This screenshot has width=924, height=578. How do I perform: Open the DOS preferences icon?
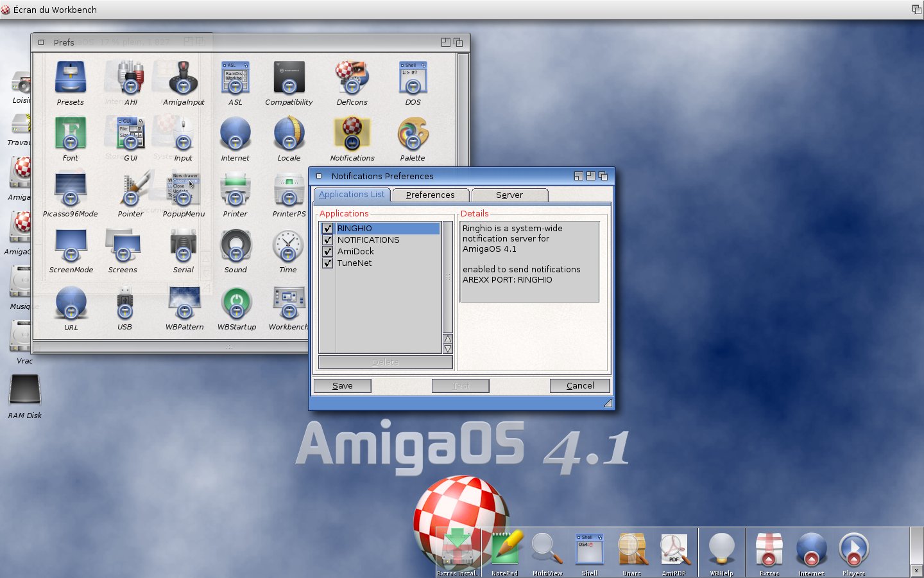[x=413, y=78]
